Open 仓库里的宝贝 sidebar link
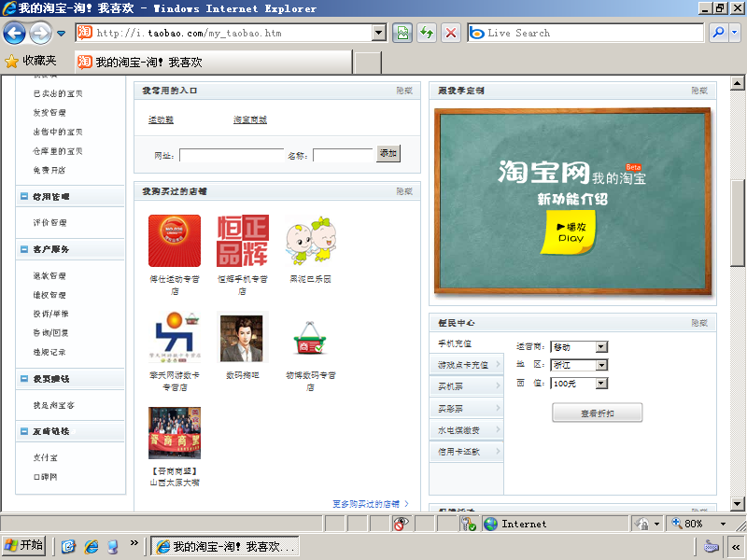The width and height of the screenshot is (747, 560). click(x=58, y=151)
